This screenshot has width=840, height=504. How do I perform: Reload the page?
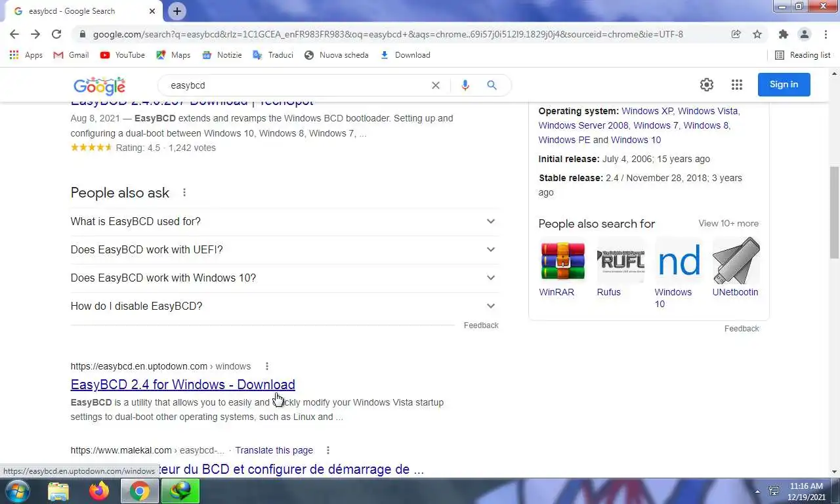click(56, 34)
